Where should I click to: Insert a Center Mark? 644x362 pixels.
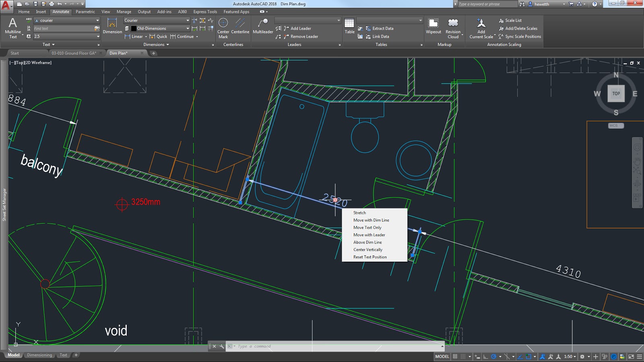(x=223, y=28)
